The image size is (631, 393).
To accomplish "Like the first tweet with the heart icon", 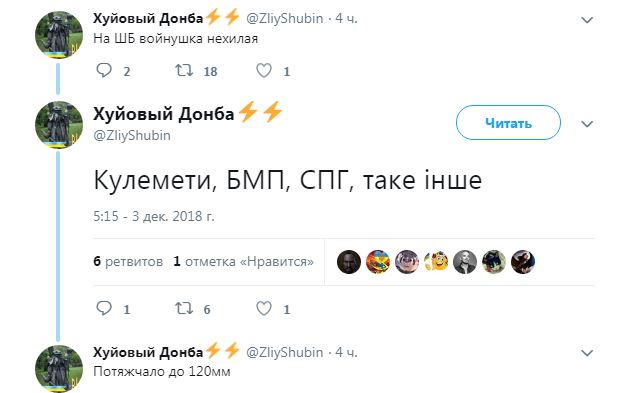I will point(264,71).
